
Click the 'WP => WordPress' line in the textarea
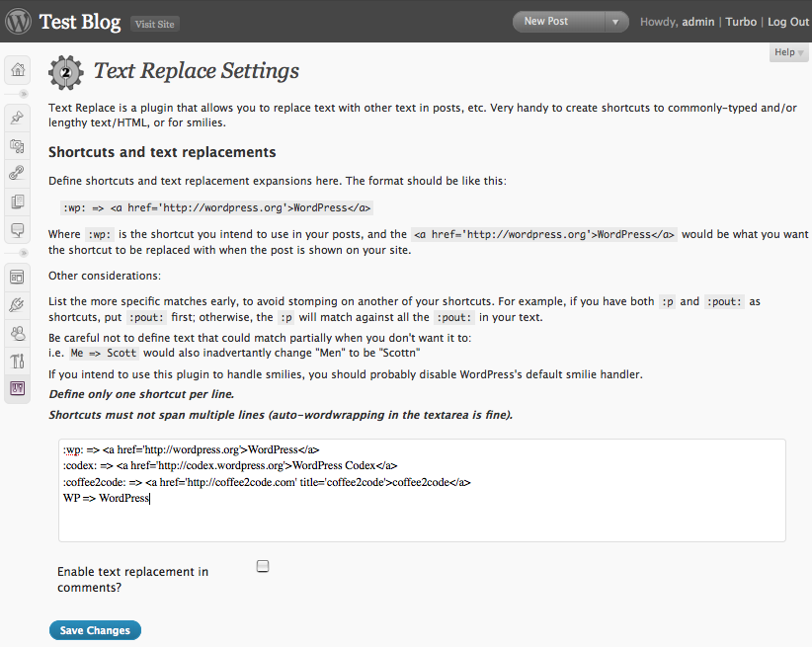coord(106,498)
